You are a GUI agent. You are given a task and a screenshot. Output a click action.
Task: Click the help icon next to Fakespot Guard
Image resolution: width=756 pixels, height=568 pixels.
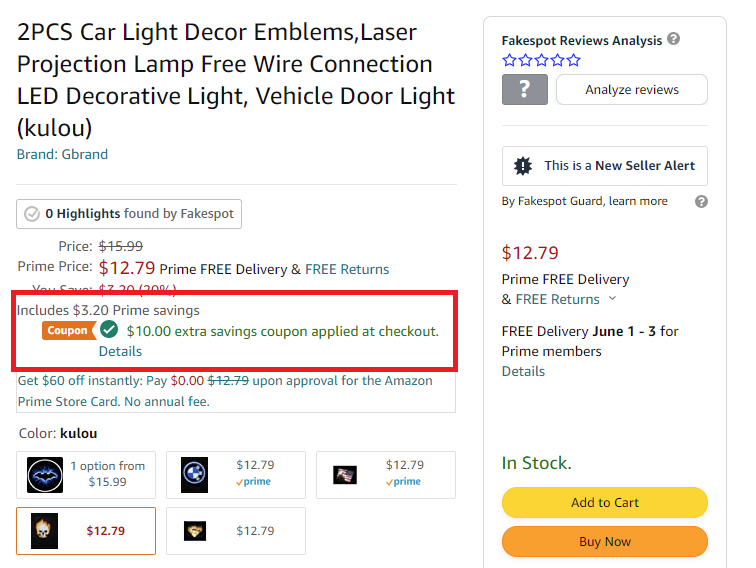coord(702,202)
